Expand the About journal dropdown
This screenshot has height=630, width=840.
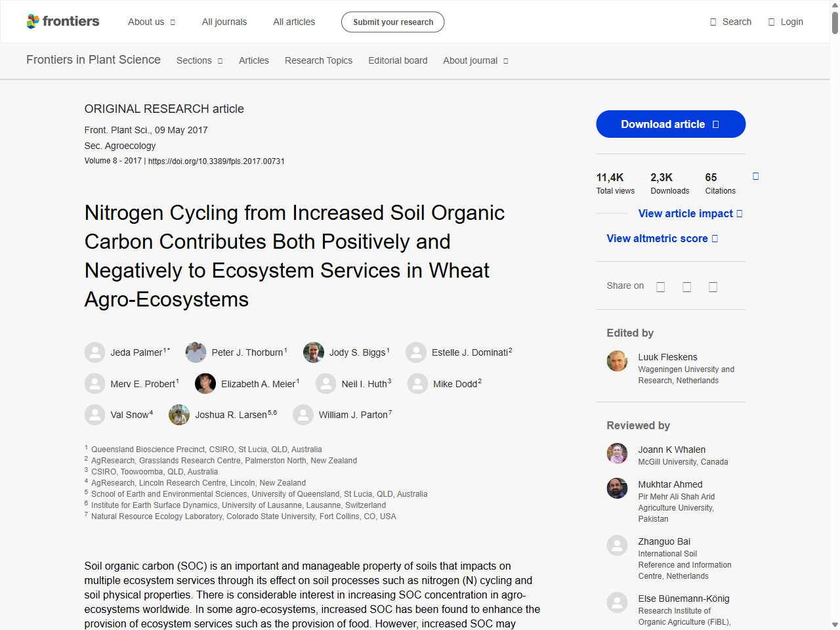point(476,60)
